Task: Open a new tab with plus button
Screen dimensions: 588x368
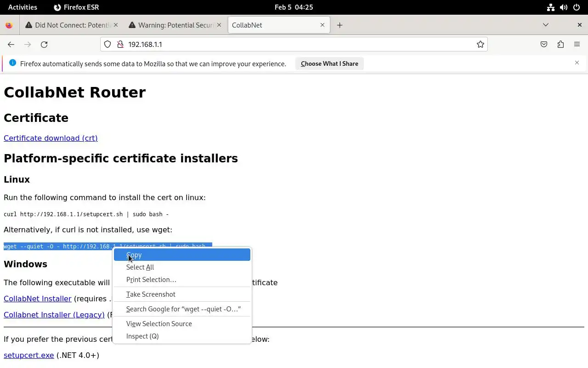Action: click(339, 25)
